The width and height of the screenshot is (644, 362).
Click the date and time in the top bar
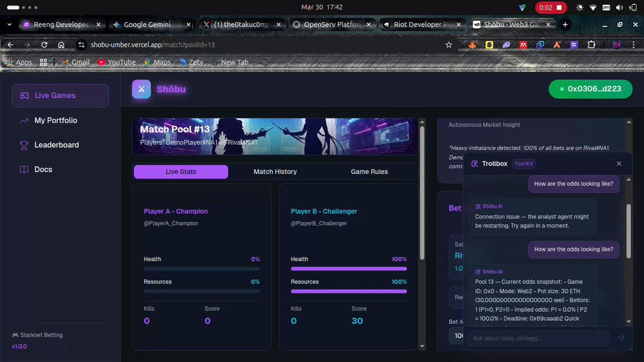click(322, 7)
